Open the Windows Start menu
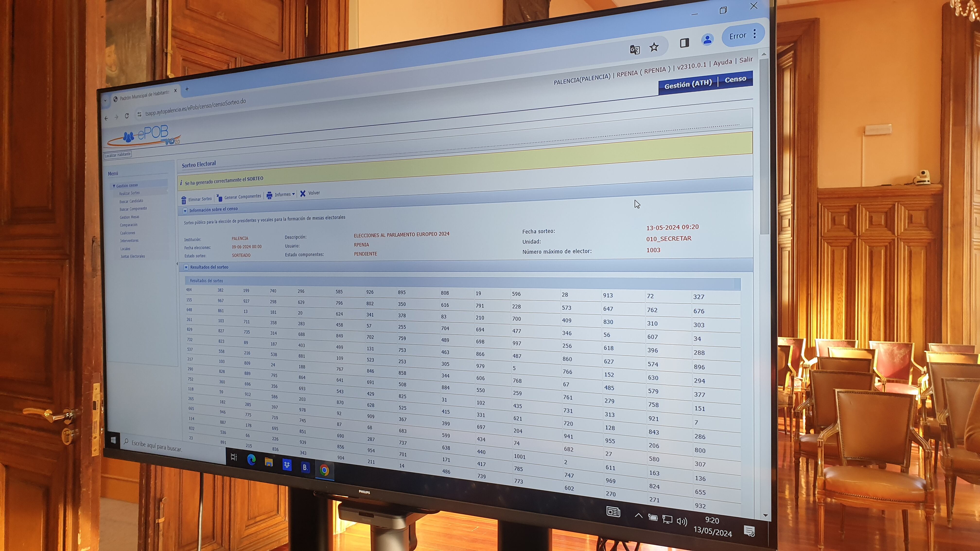 click(x=113, y=439)
